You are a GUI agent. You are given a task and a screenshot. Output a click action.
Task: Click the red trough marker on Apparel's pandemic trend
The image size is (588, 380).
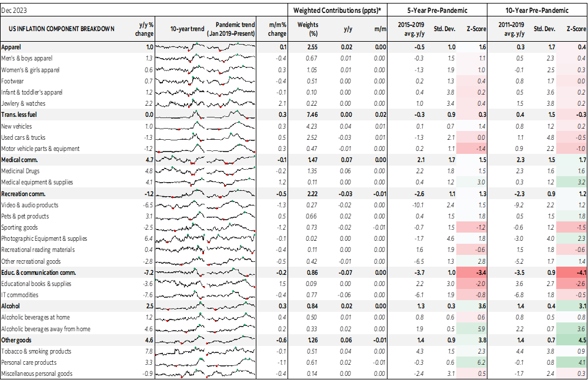[220, 51]
